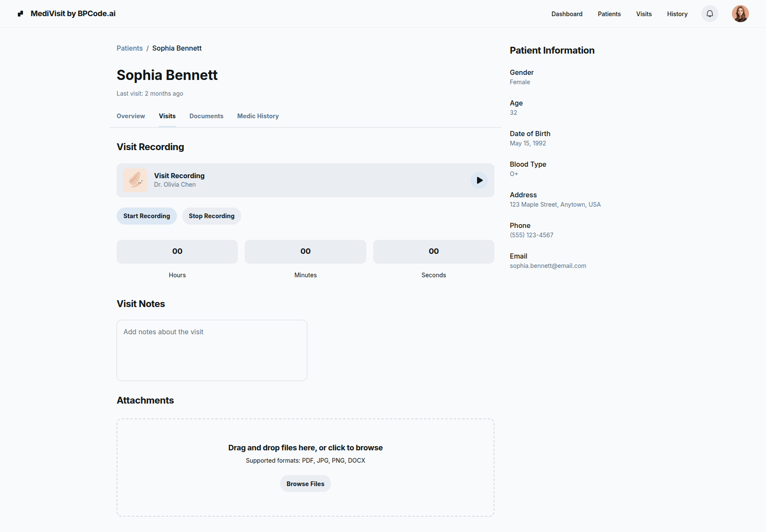
Task: Click the visit recording thumbnail image
Action: point(135,180)
